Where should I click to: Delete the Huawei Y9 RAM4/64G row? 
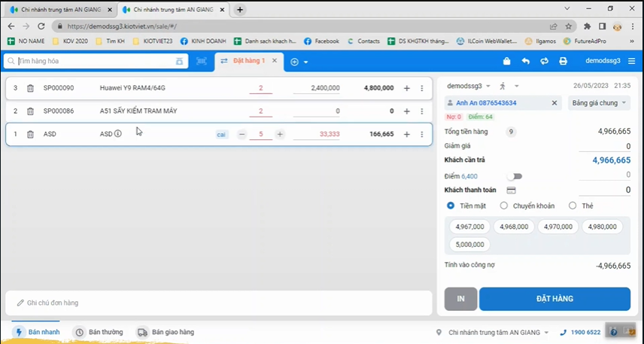30,88
